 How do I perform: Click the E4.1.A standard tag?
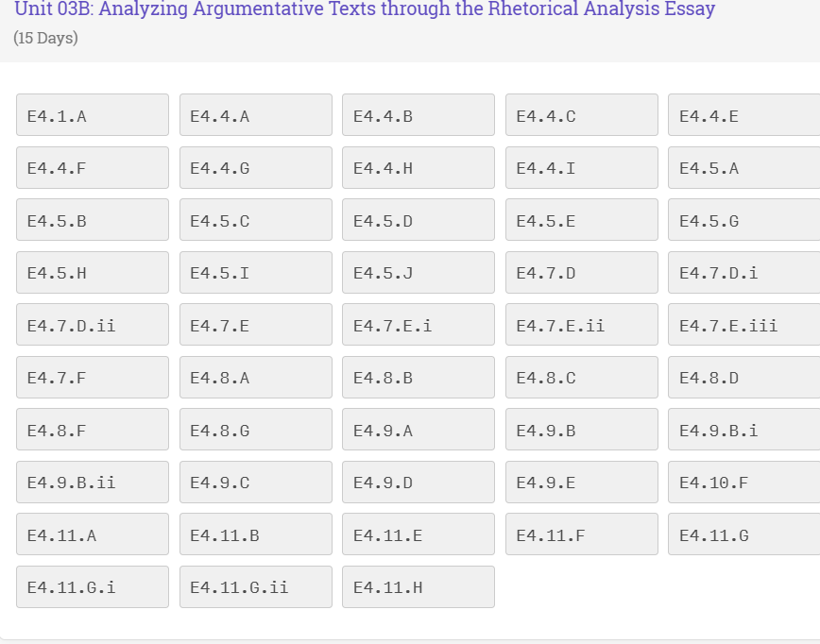[x=93, y=115]
